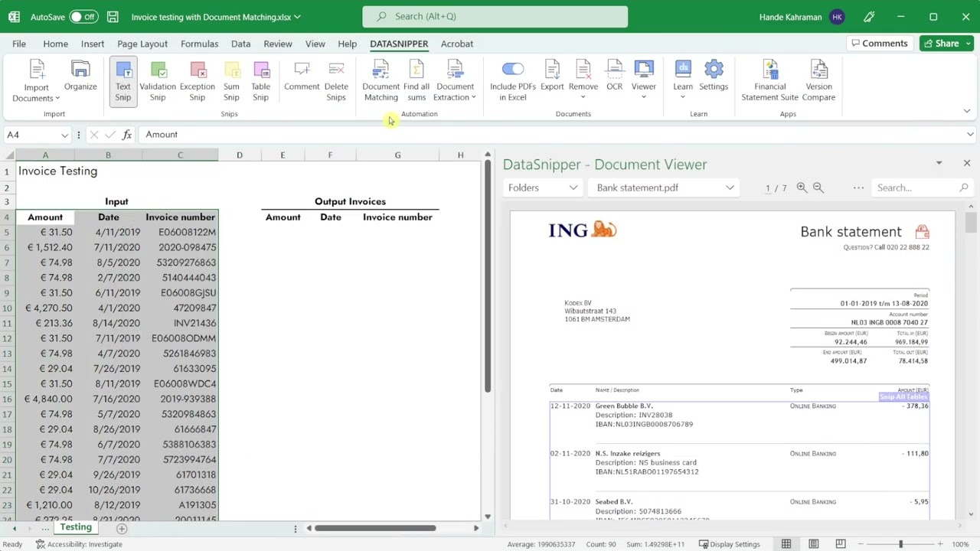The image size is (980, 551).
Task: Switch to Page Layout view in status bar
Action: point(814,544)
